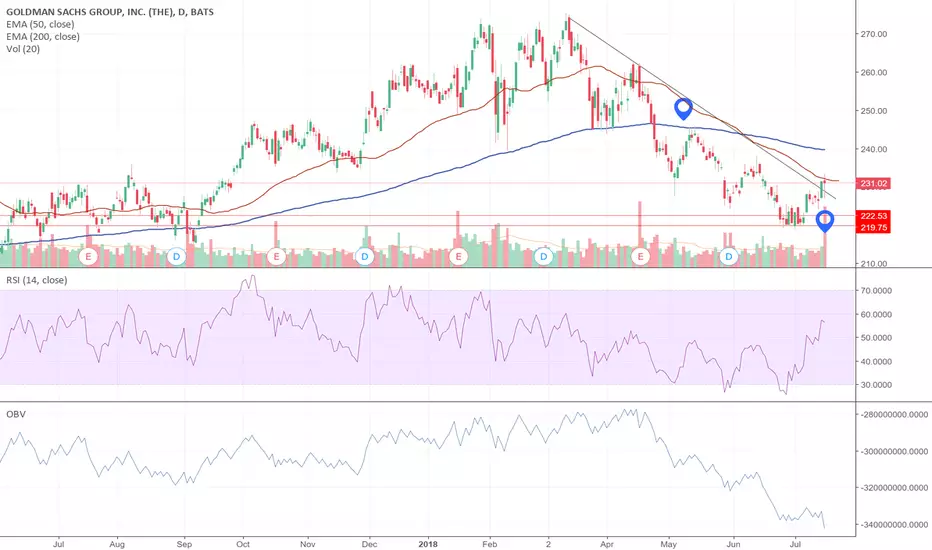Click the Oct label on the time axis

click(243, 544)
